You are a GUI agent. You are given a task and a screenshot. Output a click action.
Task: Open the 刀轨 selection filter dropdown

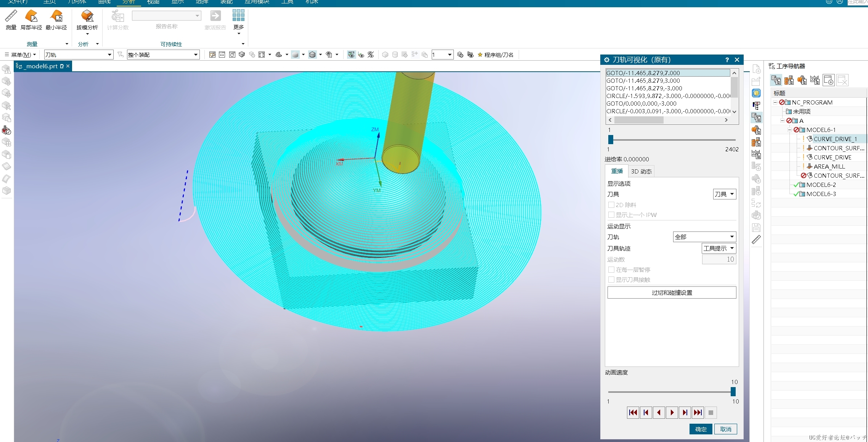[x=79, y=55]
